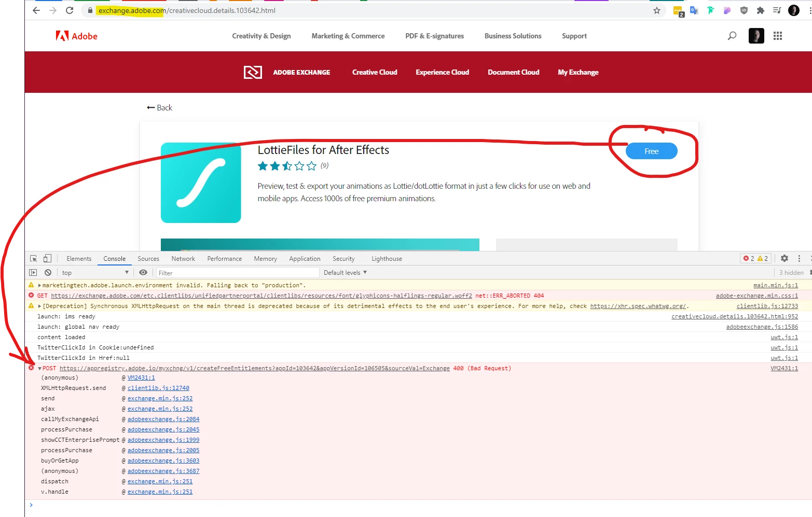Reload the page with refresh icon
This screenshot has width=812, height=517.
pyautogui.click(x=70, y=10)
